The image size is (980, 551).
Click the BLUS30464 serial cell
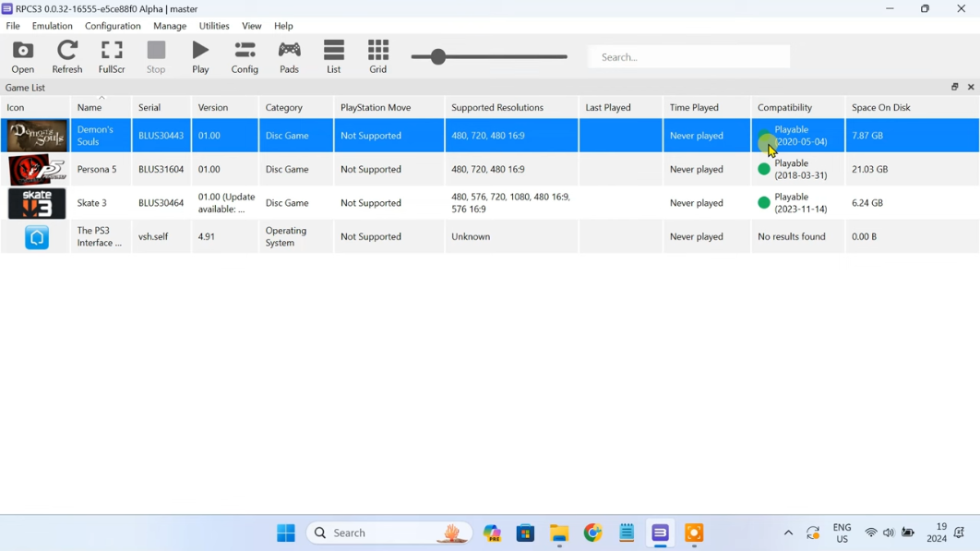161,203
